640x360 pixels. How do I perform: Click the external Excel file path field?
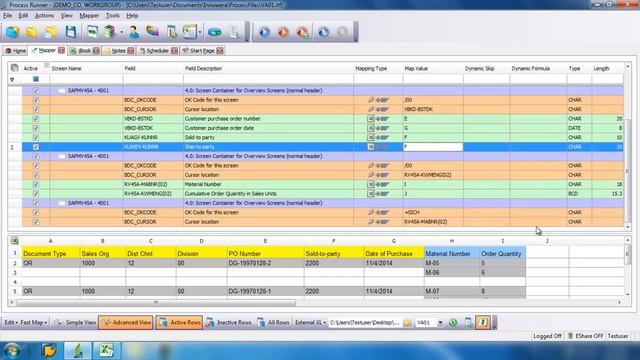(365, 322)
